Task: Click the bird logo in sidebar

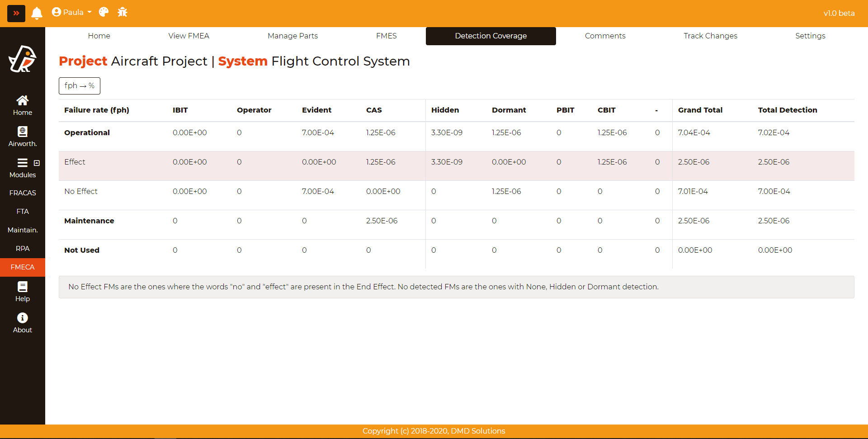Action: (22, 59)
